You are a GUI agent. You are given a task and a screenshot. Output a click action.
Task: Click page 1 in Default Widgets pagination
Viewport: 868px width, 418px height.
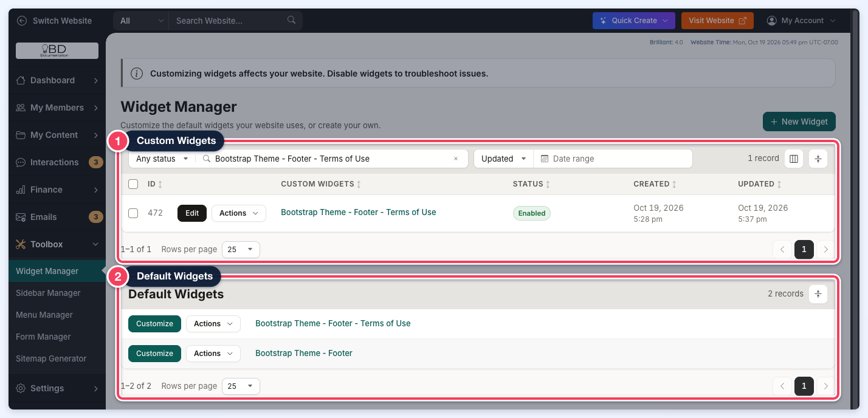(x=804, y=386)
